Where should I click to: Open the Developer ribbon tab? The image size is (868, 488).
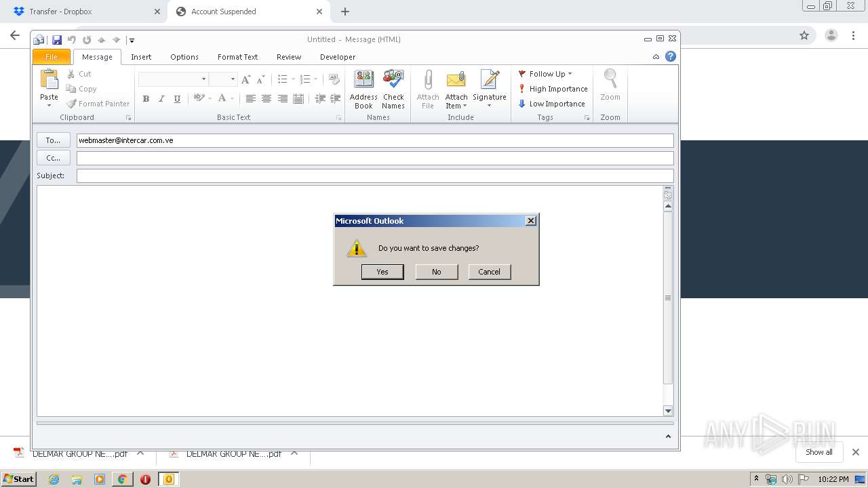[x=338, y=57]
